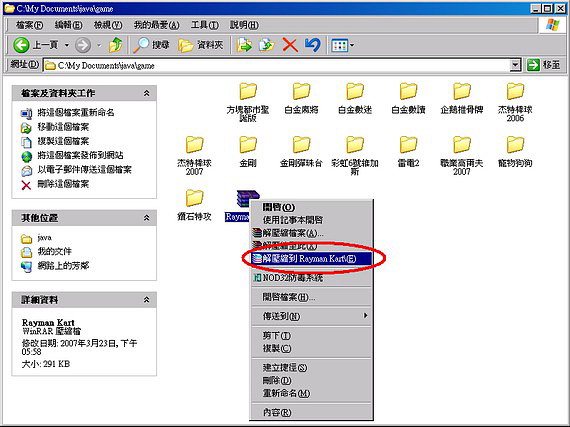
Task: Click the red X Delete toolbar icon
Action: click(290, 45)
